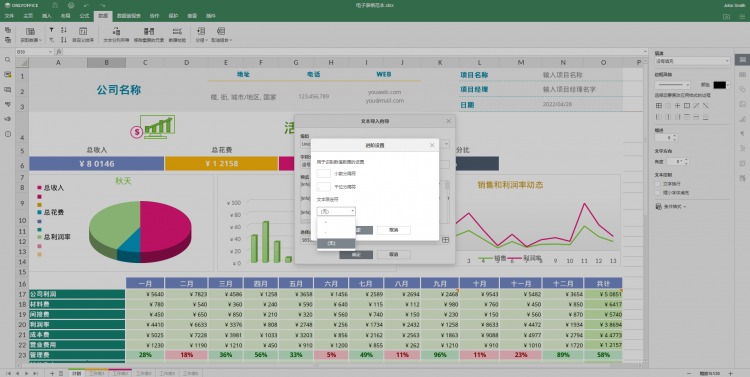Click the clear filter icon in the ribbon
Viewport: 750px width, 377px height.
(x=52, y=40)
